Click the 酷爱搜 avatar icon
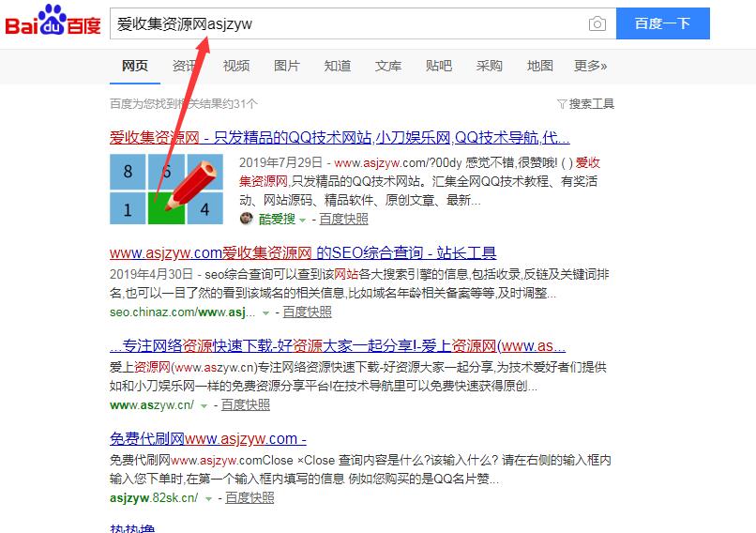The height and width of the screenshot is (533, 756). (247, 219)
